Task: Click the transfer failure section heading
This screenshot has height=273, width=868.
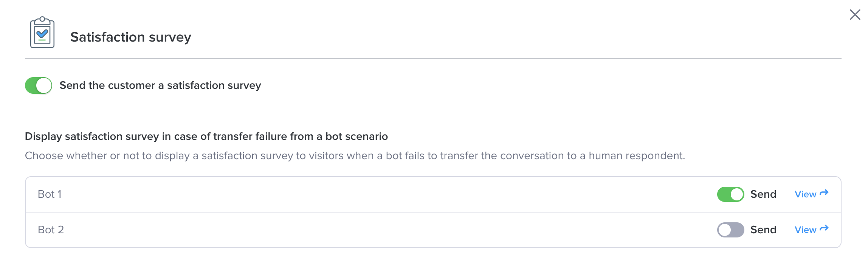Action: [x=206, y=136]
